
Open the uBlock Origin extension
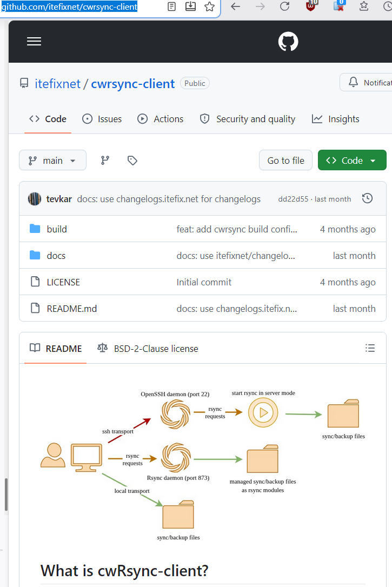[x=311, y=7]
